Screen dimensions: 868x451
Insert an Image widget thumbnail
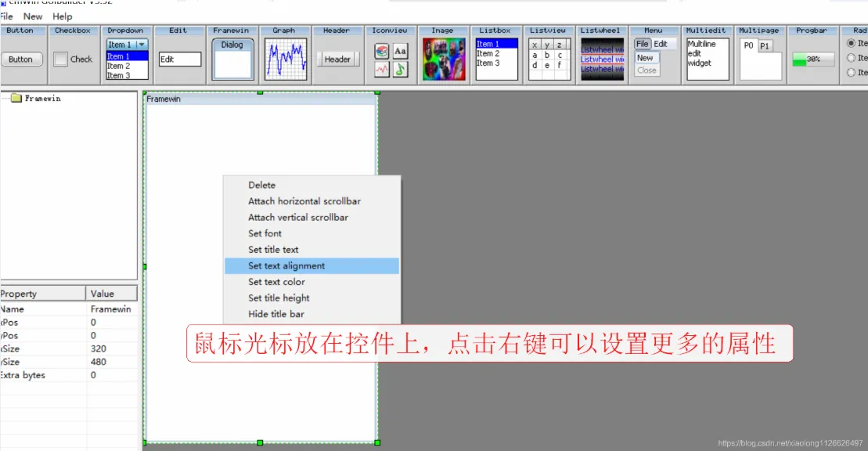[444, 60]
